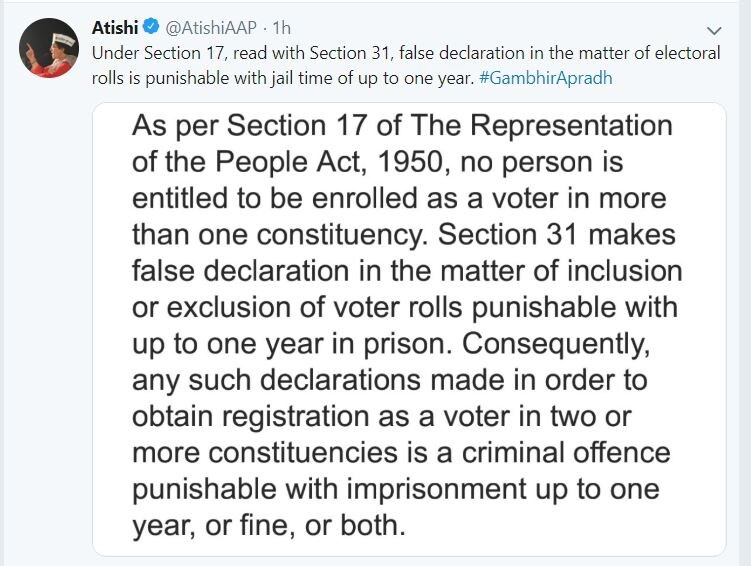Click the word 'Consequently' in the image
751x566 pixels.
556,344
